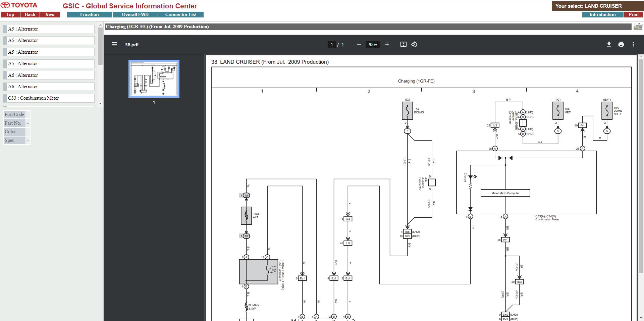The width and height of the screenshot is (644, 321).
Task: Zoom in with the plus icon
Action: [x=387, y=44]
